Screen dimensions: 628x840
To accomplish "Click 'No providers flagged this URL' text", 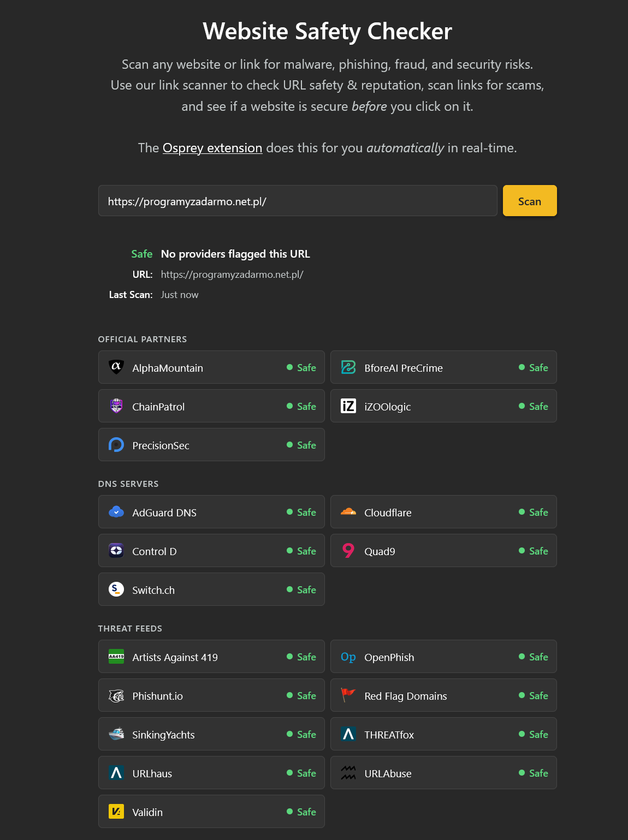I will (235, 254).
